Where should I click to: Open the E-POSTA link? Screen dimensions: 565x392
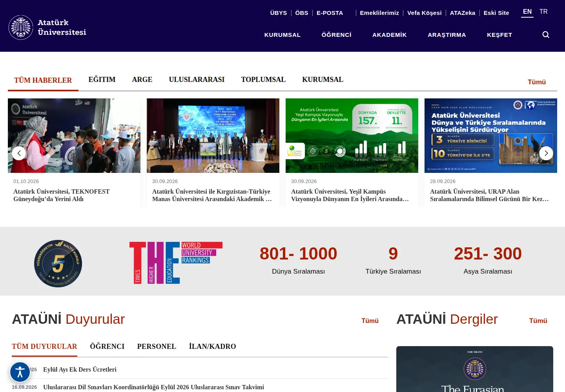coord(330,13)
